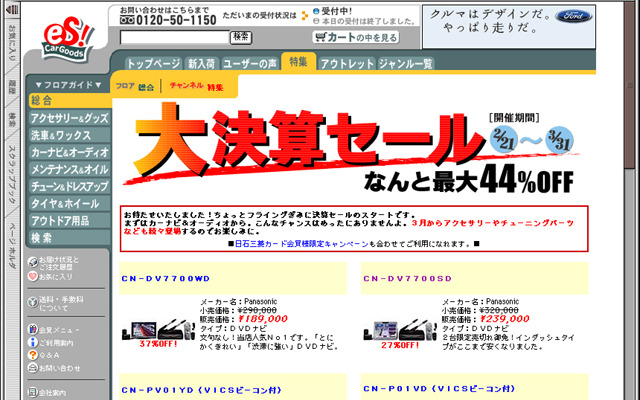Click sale price ¥239,000

tap(504, 319)
